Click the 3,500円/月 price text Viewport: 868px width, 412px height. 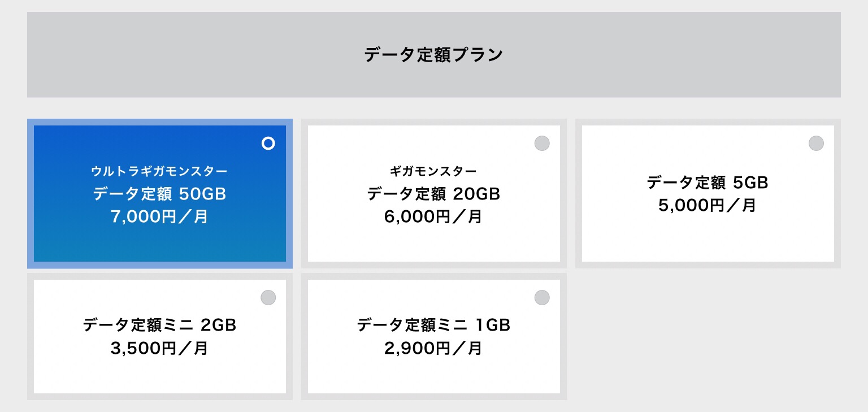[x=159, y=348]
